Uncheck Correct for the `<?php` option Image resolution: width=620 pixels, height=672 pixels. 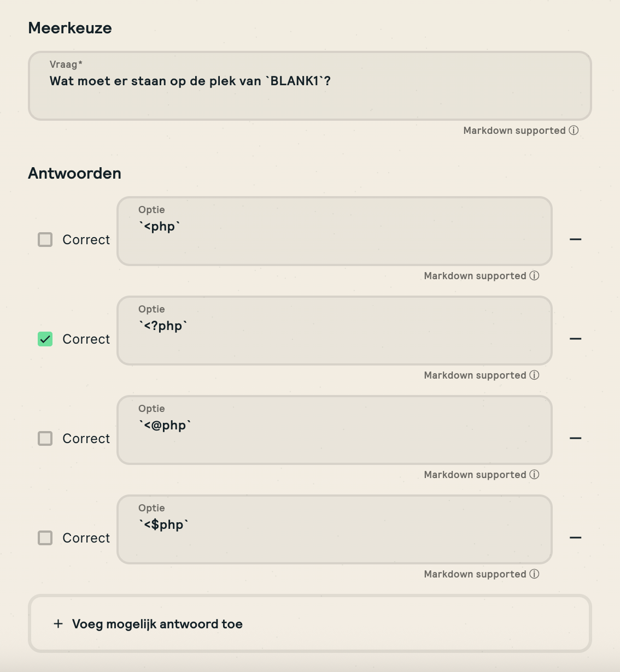tap(45, 339)
